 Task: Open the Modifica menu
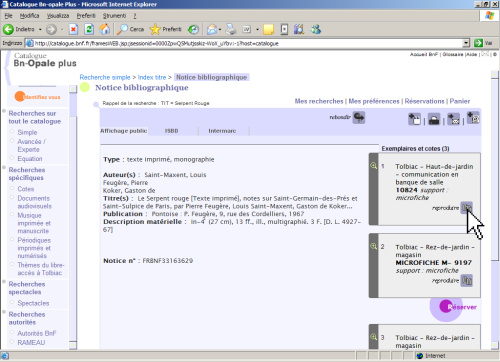tap(29, 16)
